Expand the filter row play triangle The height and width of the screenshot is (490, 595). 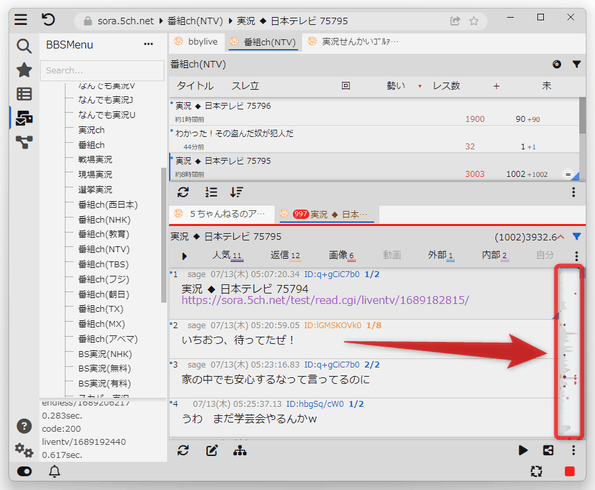[x=184, y=256]
